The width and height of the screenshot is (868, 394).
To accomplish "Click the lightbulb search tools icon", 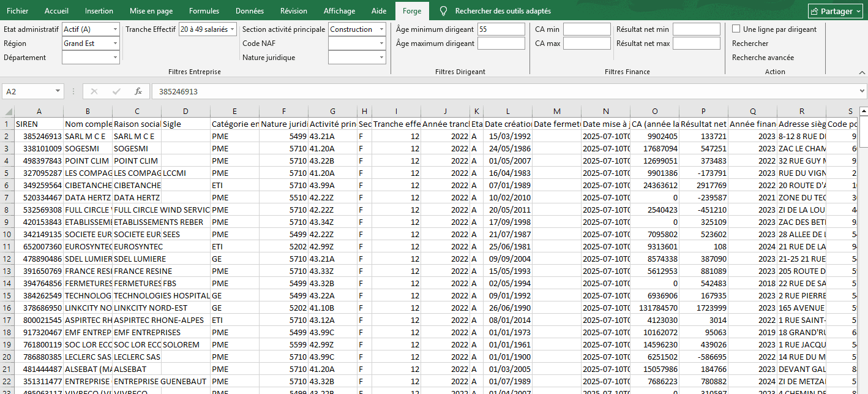I will click(443, 11).
